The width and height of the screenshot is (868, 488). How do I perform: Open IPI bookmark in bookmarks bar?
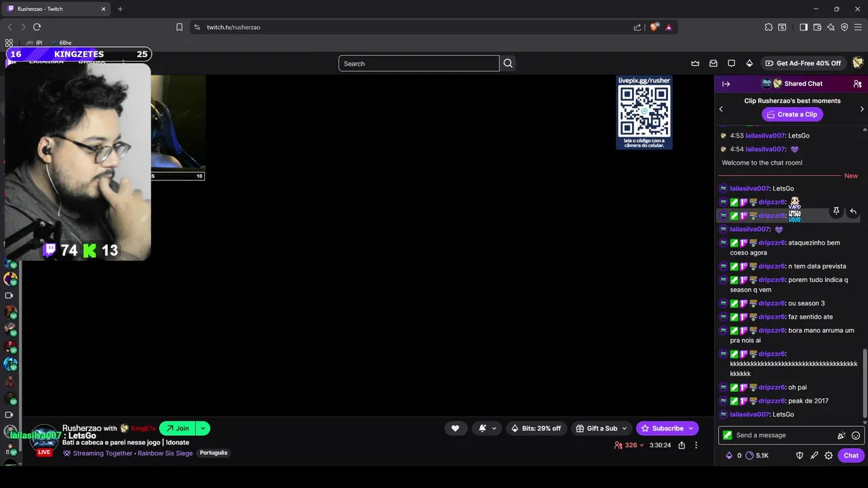[x=34, y=43]
